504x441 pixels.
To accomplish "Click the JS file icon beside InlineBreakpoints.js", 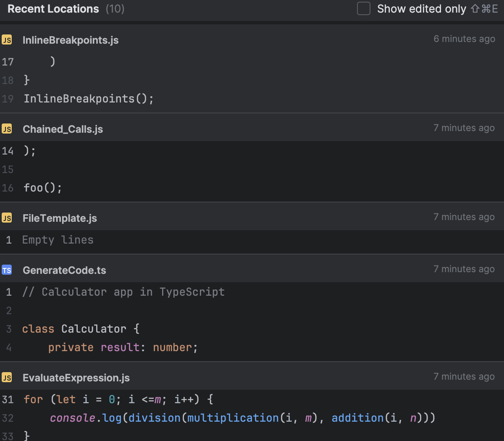I will click(x=7, y=40).
